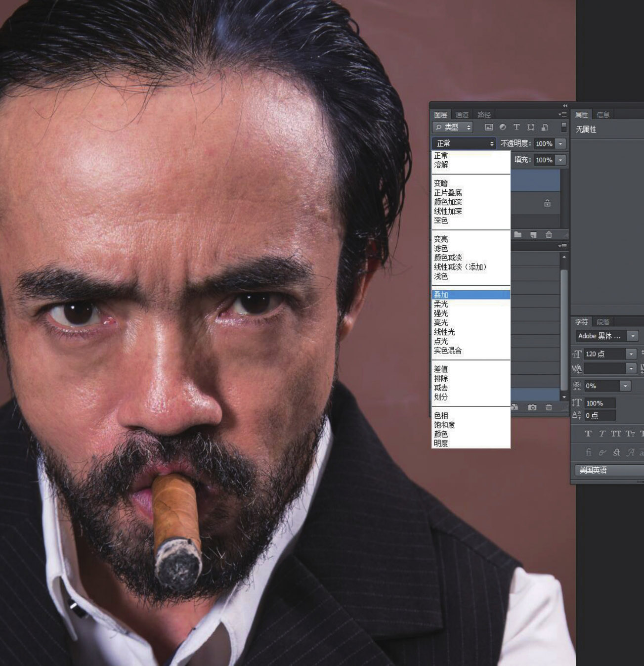This screenshot has height=666, width=644.
Task: Open the Adobe 黑体 font family dropdown
Action: point(633,336)
